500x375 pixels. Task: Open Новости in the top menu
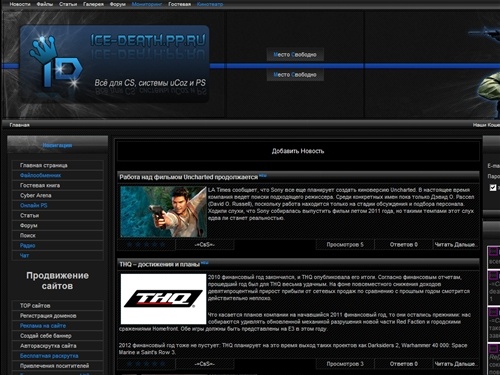[x=20, y=4]
